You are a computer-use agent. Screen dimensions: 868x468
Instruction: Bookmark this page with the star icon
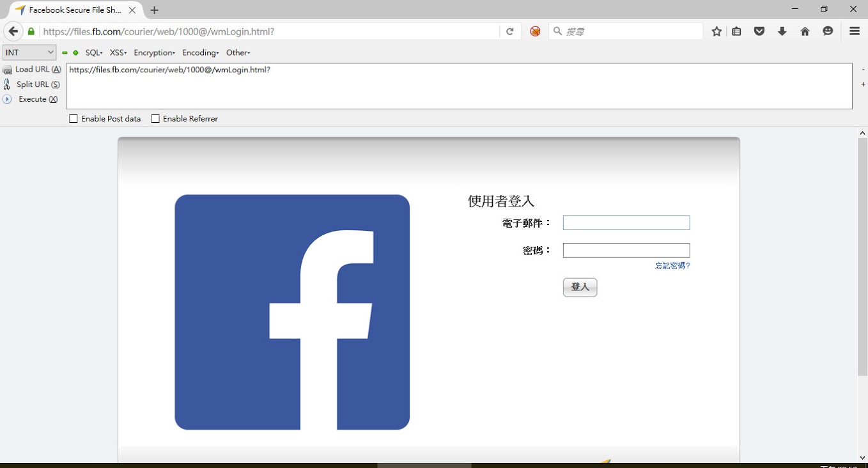[x=717, y=31]
